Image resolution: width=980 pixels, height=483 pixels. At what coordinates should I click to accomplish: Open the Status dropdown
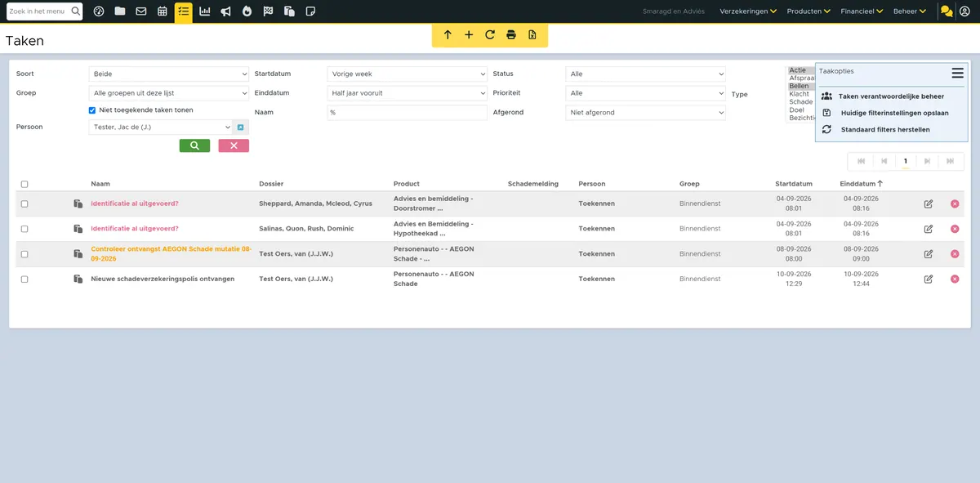(645, 74)
